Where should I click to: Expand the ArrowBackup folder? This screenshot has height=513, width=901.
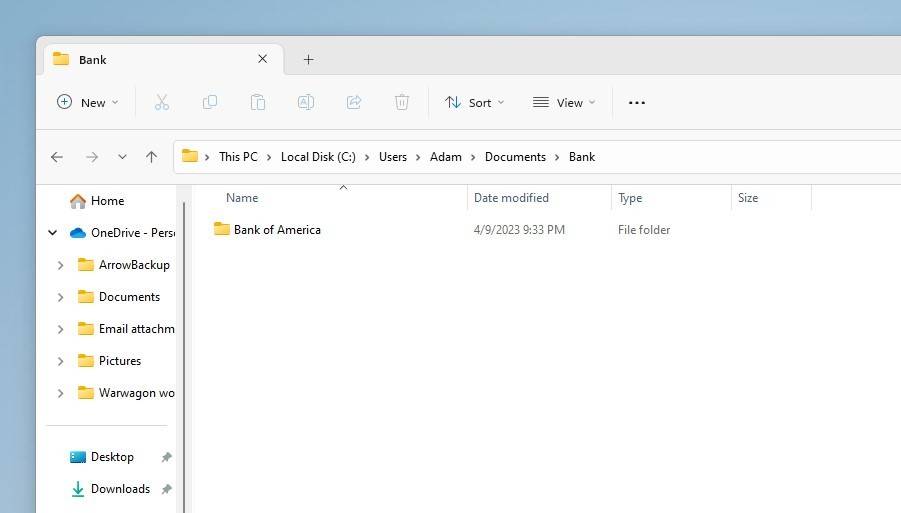[x=60, y=265]
